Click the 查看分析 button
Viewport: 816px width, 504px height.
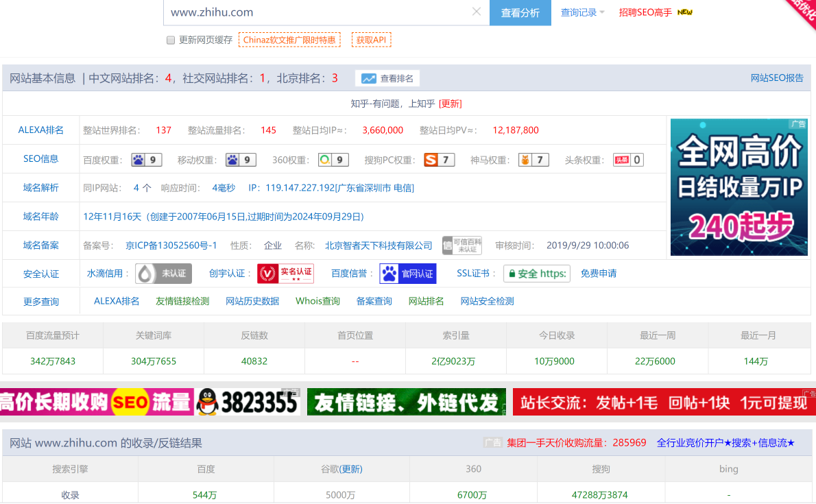click(x=520, y=12)
